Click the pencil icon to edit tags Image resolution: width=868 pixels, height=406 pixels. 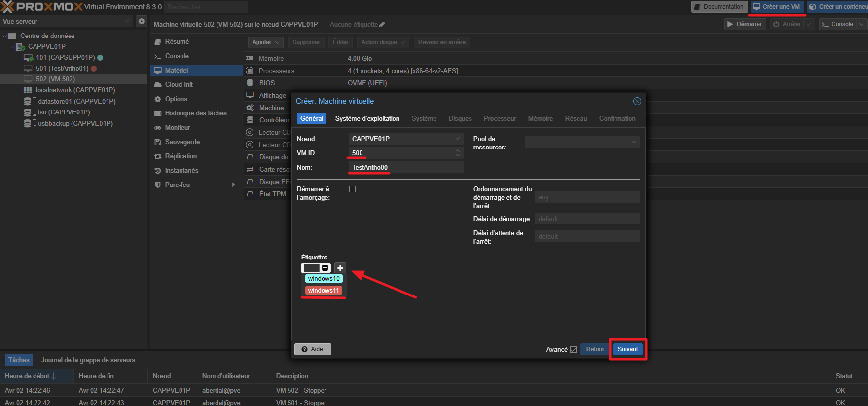pos(382,25)
